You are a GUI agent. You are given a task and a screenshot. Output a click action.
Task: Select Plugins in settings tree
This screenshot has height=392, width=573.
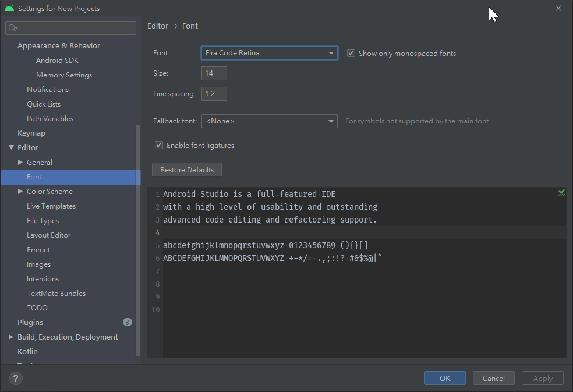(x=30, y=323)
